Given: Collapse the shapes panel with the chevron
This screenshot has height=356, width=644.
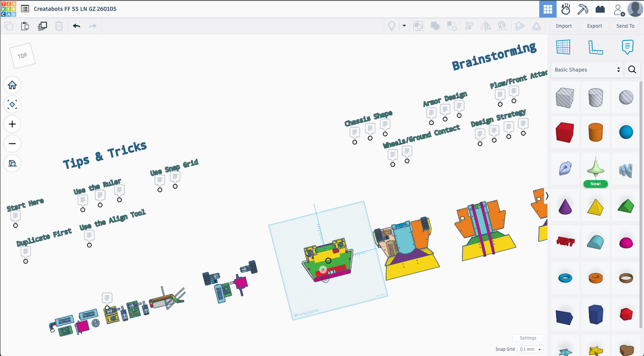Looking at the screenshot, I should (547, 196).
